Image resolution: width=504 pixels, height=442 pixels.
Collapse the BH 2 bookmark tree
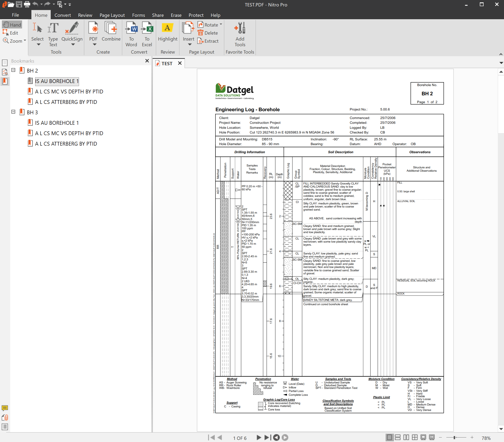pyautogui.click(x=13, y=70)
